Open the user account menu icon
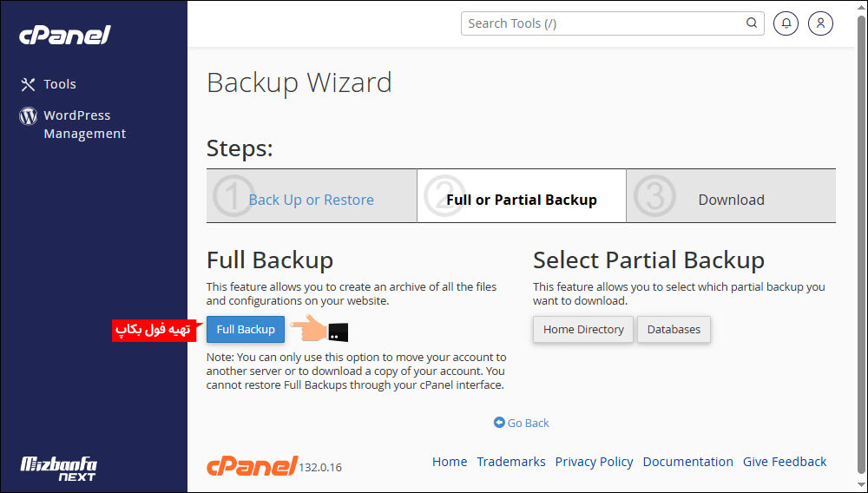The width and height of the screenshot is (868, 493). 820,23
